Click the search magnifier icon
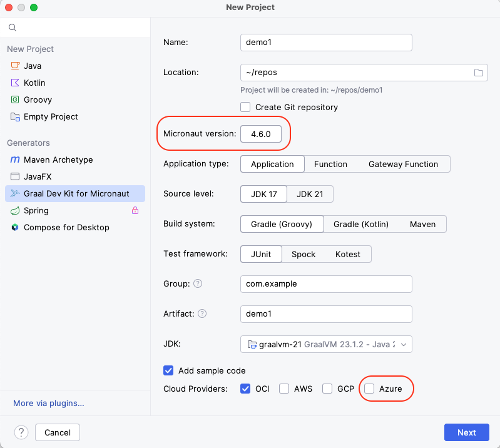500x448 pixels. click(13, 28)
